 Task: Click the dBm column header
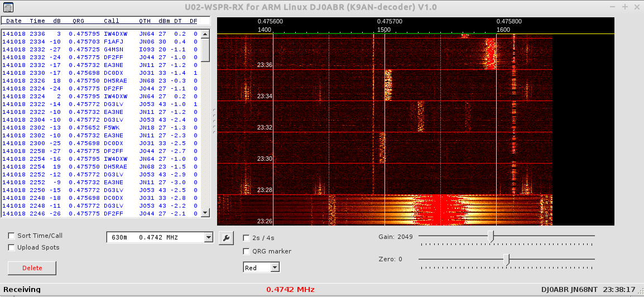(164, 21)
